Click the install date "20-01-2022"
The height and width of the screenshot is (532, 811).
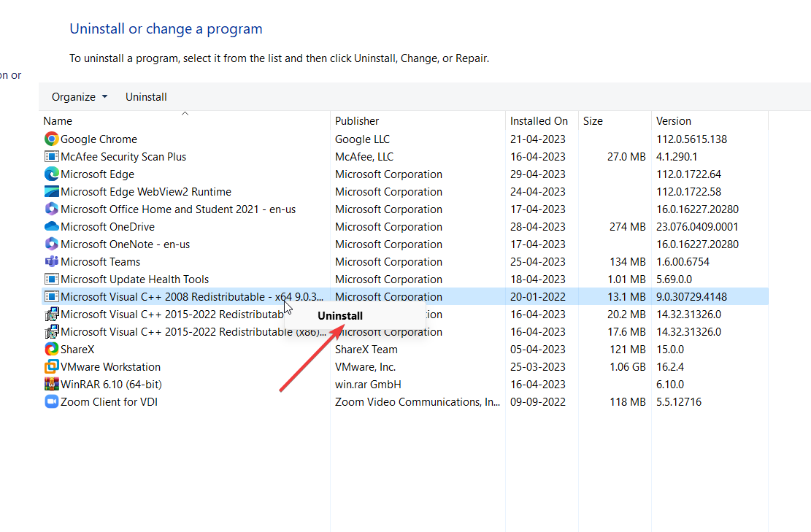538,297
